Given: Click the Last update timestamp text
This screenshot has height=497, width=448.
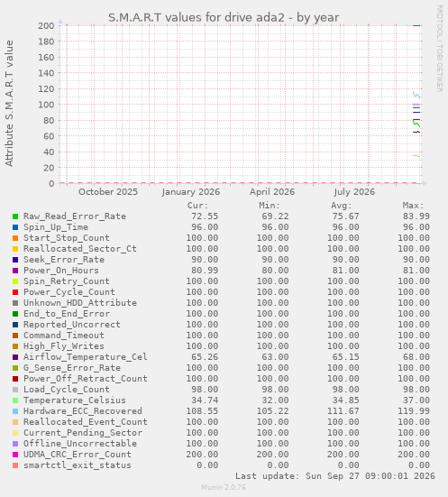Looking at the screenshot, I should coord(335,476).
